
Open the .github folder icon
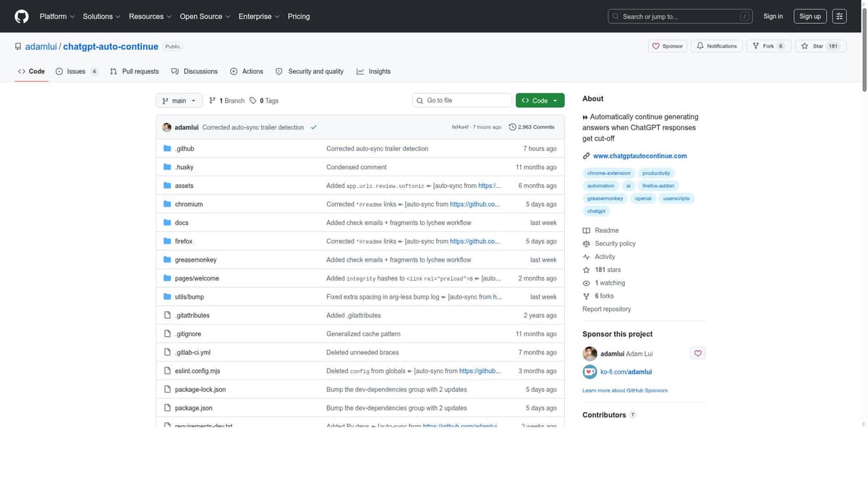point(166,147)
